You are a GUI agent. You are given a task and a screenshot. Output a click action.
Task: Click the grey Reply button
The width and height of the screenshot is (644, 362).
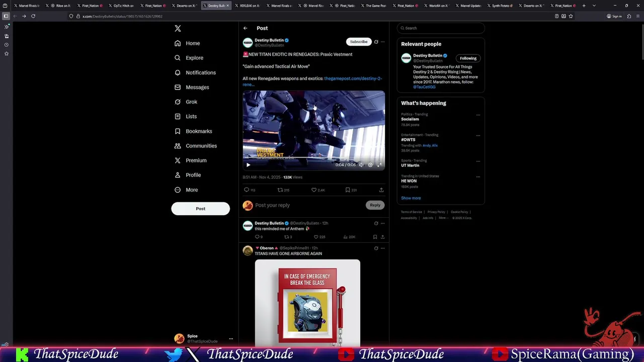point(375,205)
